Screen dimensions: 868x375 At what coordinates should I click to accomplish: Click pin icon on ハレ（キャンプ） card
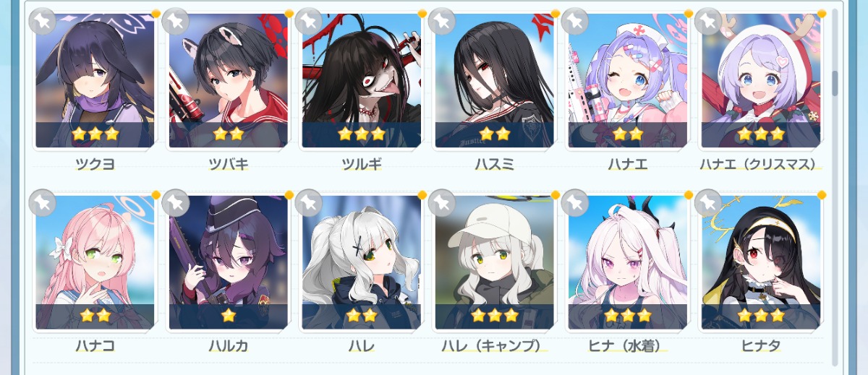(442, 203)
